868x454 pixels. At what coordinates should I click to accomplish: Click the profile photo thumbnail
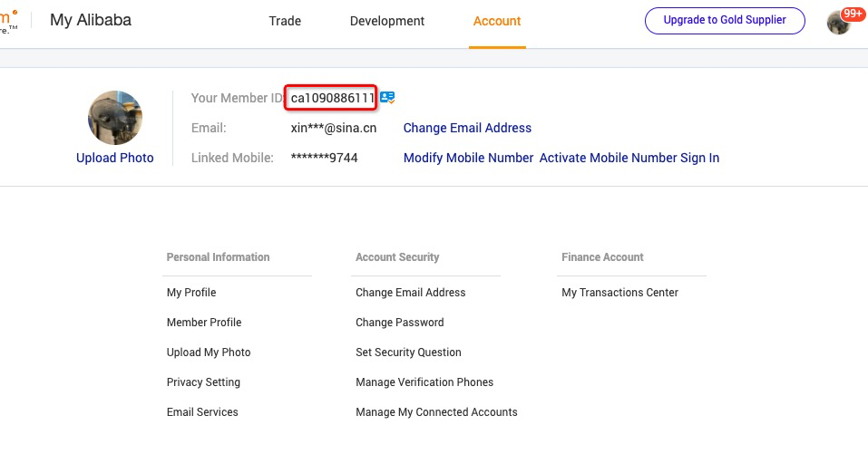point(115,118)
